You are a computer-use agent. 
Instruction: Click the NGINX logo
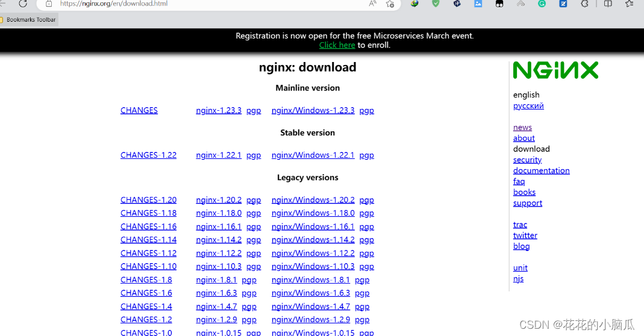(x=555, y=70)
